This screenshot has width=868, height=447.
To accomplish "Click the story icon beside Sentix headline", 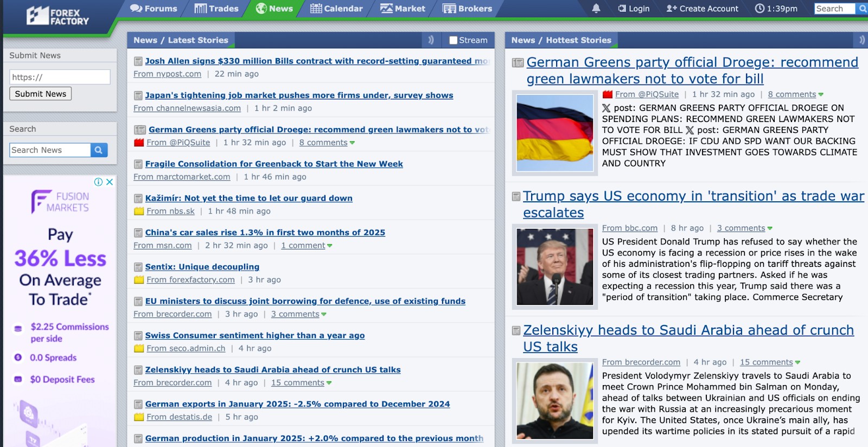I will tap(138, 267).
